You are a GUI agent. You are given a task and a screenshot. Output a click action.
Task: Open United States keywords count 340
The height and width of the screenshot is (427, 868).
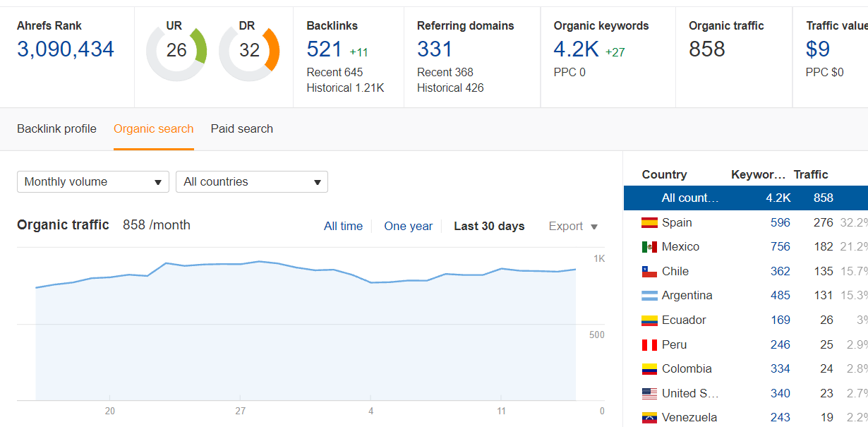coord(780,393)
